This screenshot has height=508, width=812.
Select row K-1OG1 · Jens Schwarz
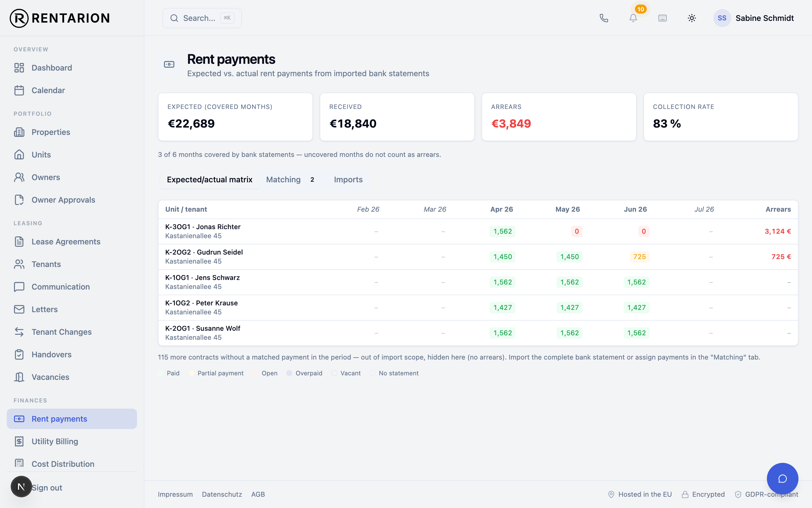[478, 282]
